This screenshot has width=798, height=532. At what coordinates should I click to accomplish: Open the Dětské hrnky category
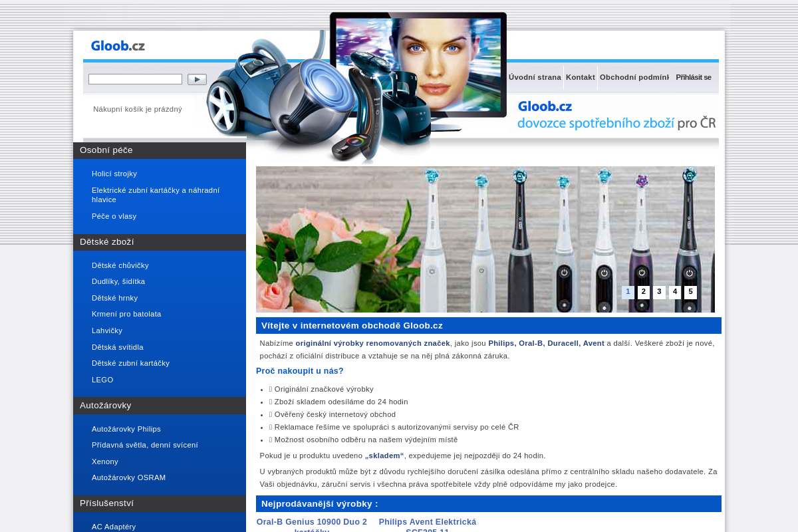pos(115,298)
